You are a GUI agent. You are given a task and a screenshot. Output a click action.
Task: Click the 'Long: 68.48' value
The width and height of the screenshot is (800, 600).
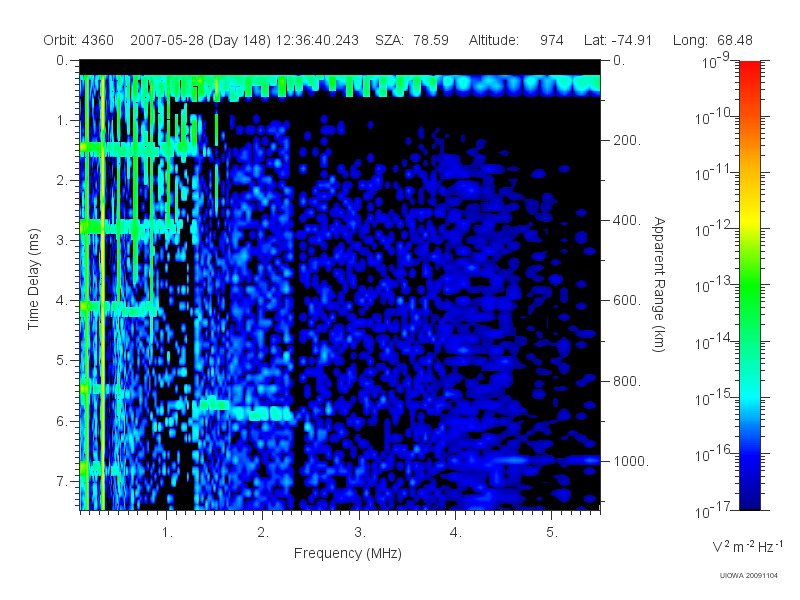pyautogui.click(x=713, y=40)
